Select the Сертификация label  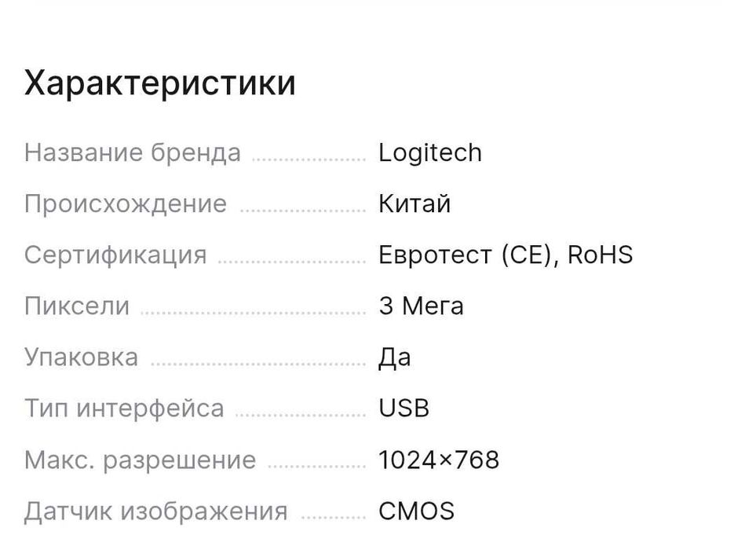115,255
